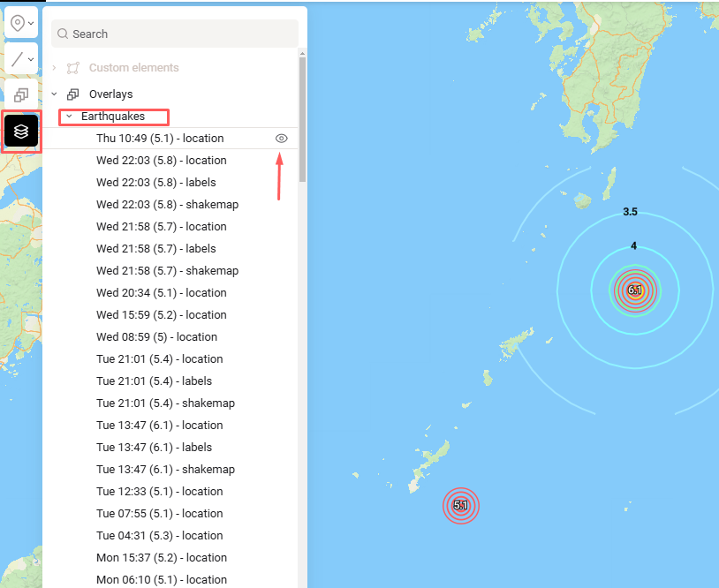The image size is (719, 588).
Task: Click the southern 5.1 earthquake epicenter marker
Action: tap(461, 506)
